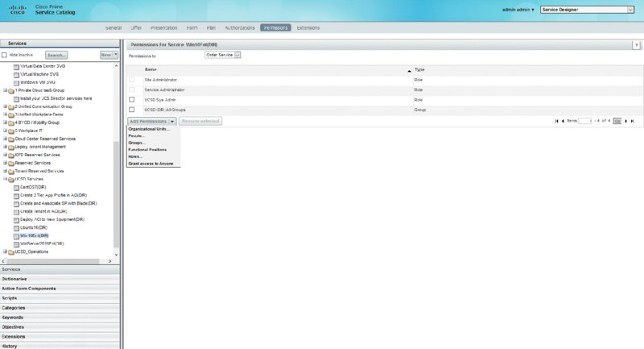Click the Create 3 Tier App Profile icon
Image resolution: width=644 pixels, height=349 pixels.
(16, 196)
